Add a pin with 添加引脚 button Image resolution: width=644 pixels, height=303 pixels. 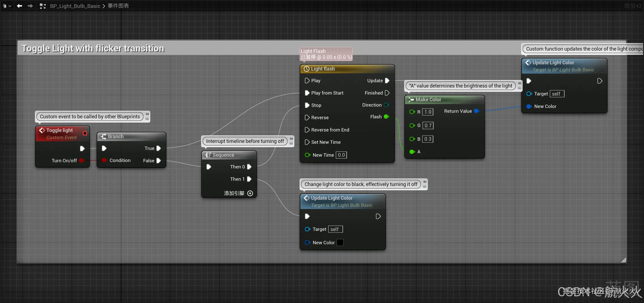(x=250, y=193)
